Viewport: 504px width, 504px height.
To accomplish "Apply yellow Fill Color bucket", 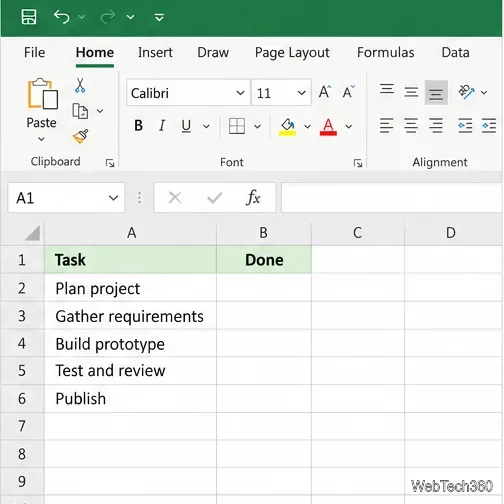I will click(x=287, y=127).
